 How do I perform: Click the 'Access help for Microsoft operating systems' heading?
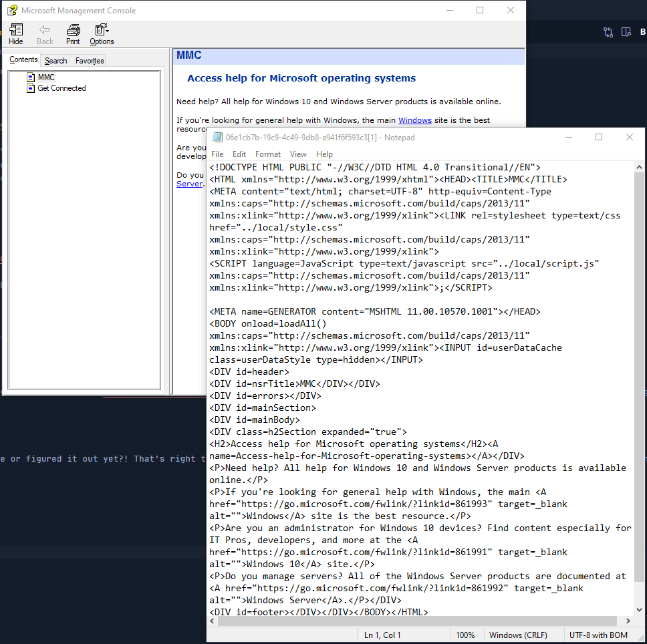tap(301, 78)
